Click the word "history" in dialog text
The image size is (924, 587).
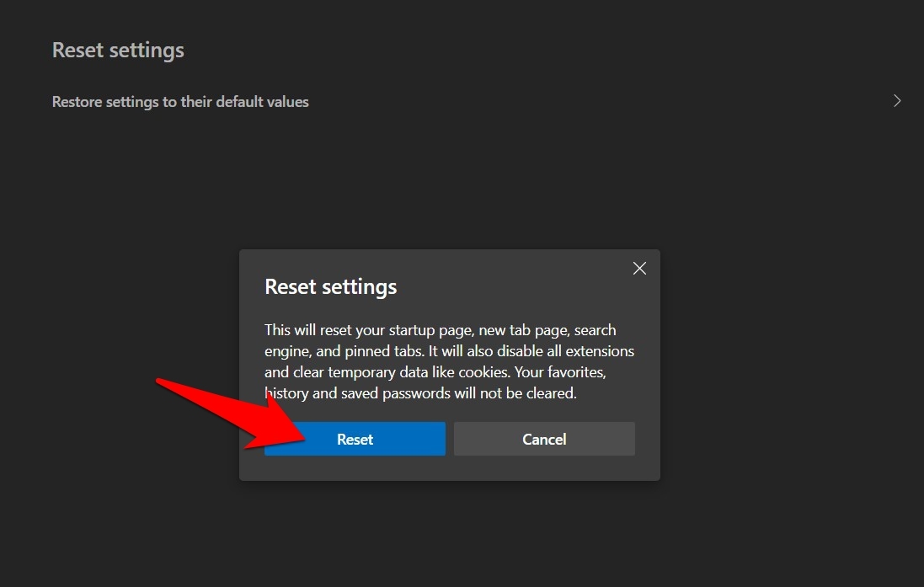[x=288, y=393]
